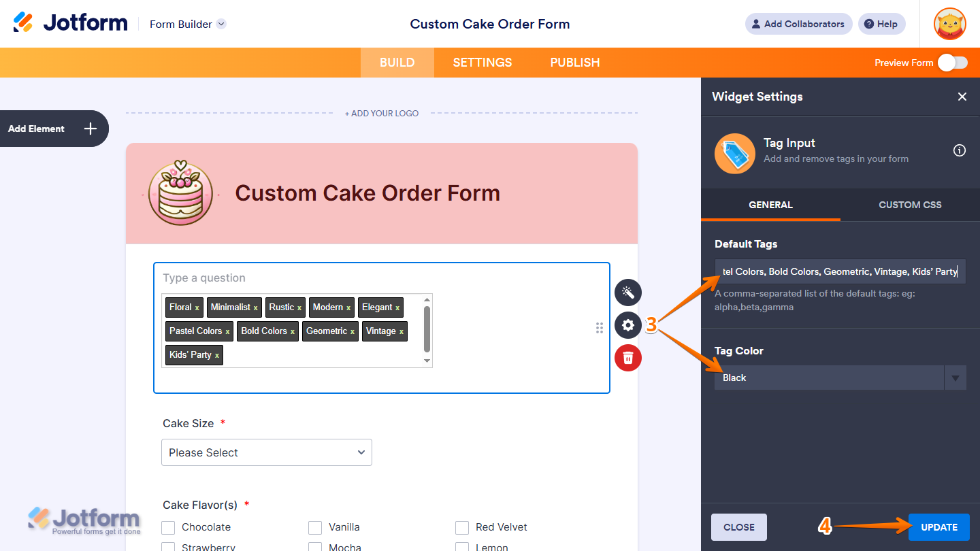Check the Chocolate cake flavor checkbox
The width and height of the screenshot is (980, 551).
[167, 527]
